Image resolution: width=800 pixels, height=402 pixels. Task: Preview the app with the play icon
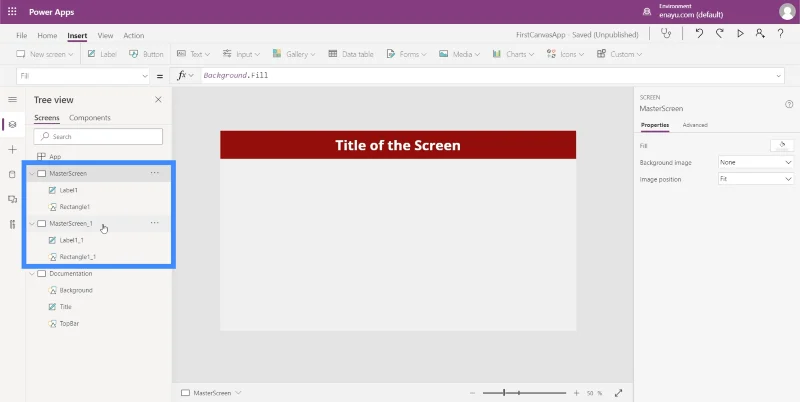740,34
